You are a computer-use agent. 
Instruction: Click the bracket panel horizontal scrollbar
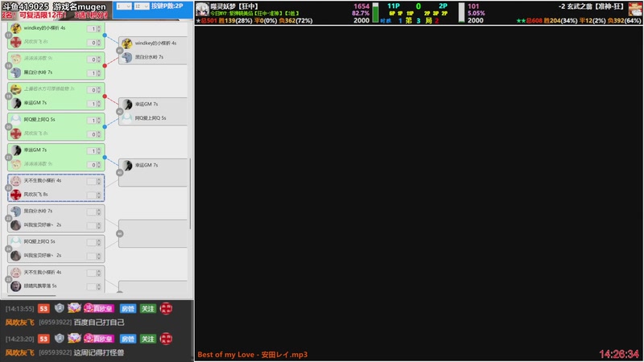[31, 295]
